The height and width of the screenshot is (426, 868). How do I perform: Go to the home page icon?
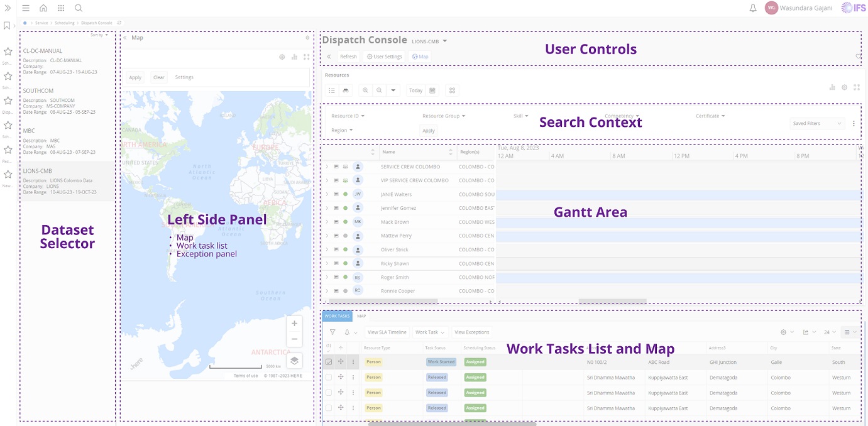(x=43, y=8)
